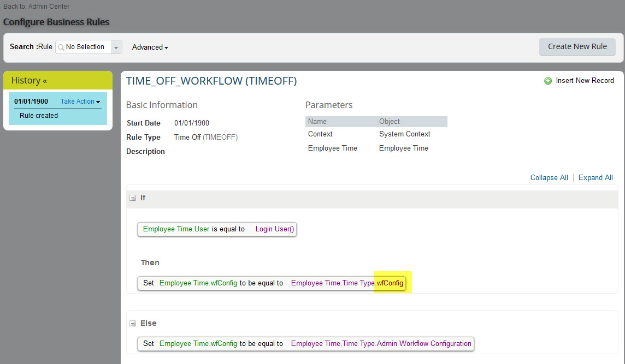Click Employee Time.wfConfig in the Else statement
Screen dimensions: 625x364
pos(198,343)
